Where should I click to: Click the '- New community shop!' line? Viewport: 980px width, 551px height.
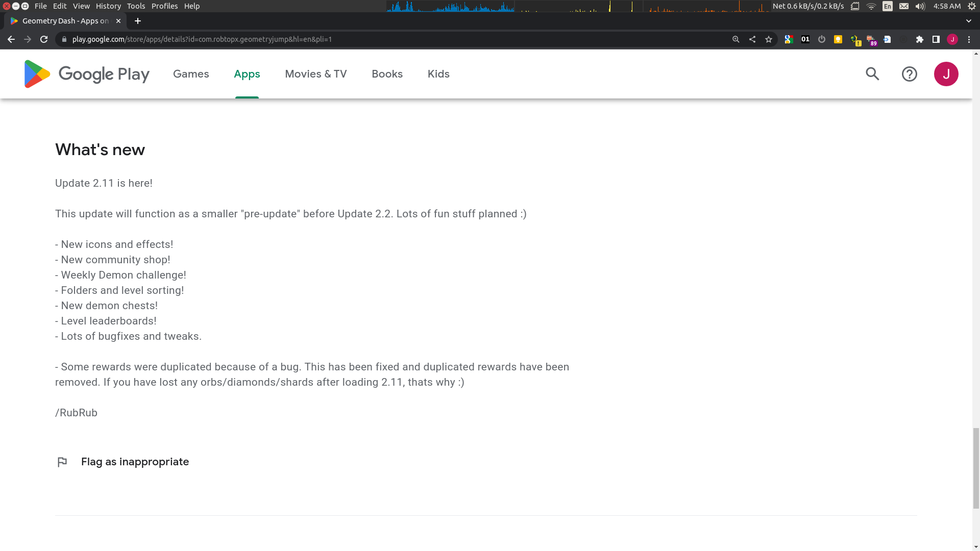(x=113, y=260)
